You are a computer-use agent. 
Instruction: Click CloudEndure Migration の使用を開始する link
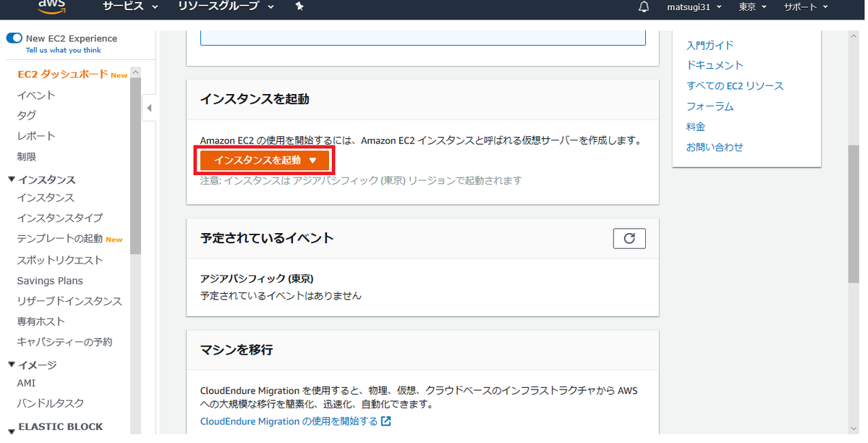295,421
